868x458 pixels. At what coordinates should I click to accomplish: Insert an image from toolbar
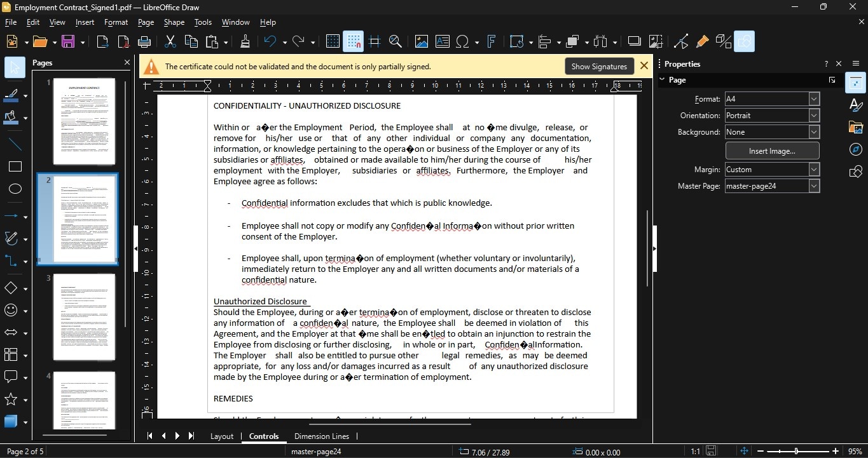[421, 42]
